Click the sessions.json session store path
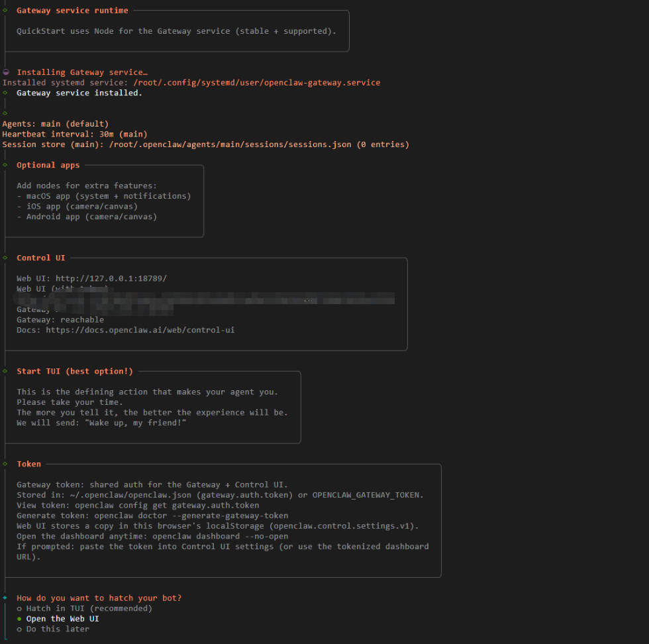The width and height of the screenshot is (649, 644). click(x=230, y=144)
